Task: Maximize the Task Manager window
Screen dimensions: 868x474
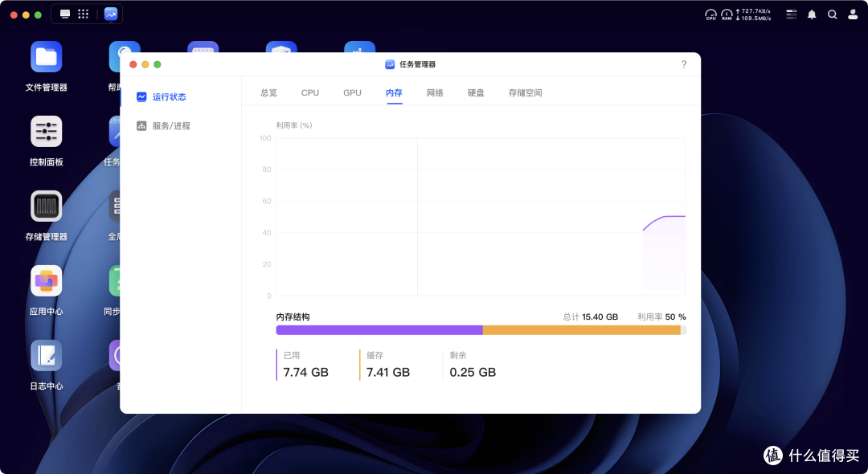Action: [158, 65]
